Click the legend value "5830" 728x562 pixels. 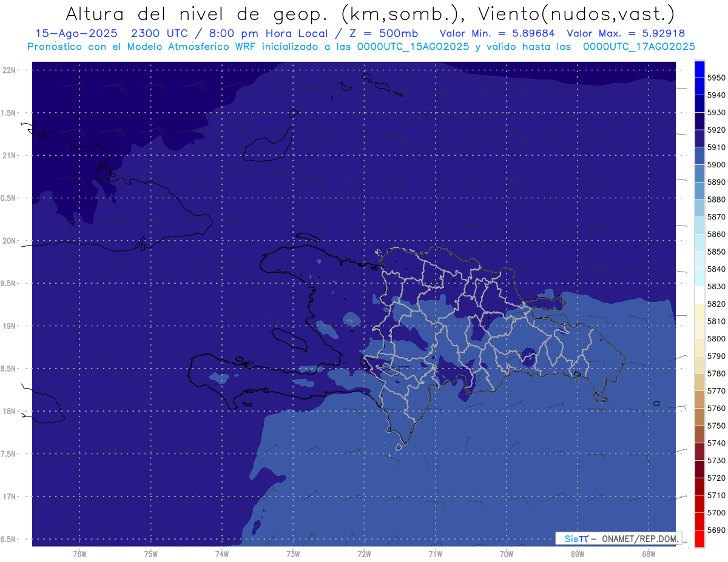[716, 287]
